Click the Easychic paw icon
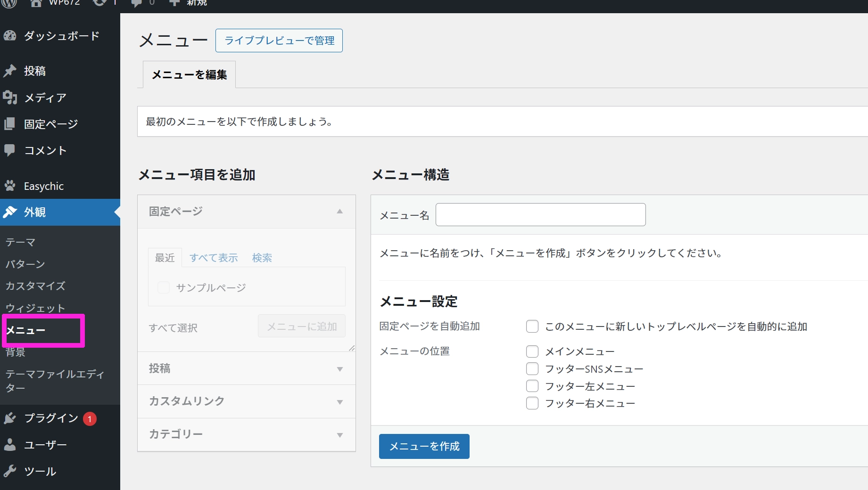Viewport: 868px width, 490px height. point(10,186)
